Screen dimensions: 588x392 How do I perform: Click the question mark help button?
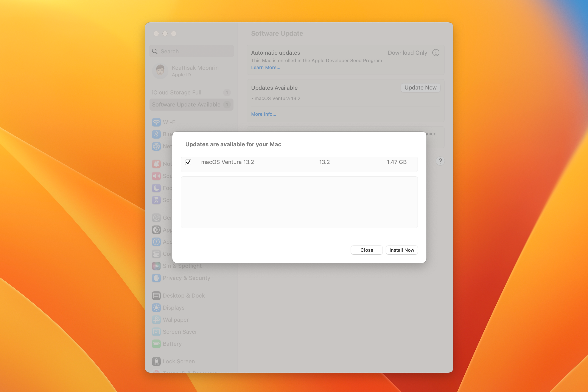click(440, 161)
